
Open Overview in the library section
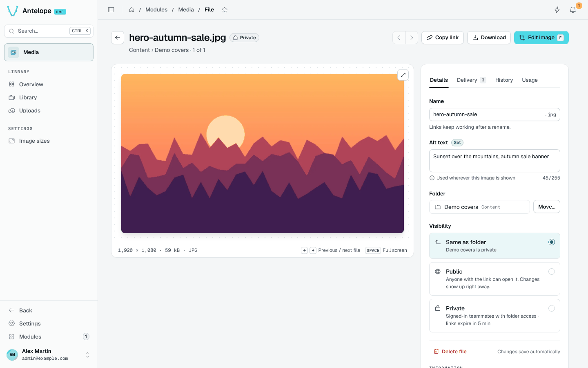point(49,84)
